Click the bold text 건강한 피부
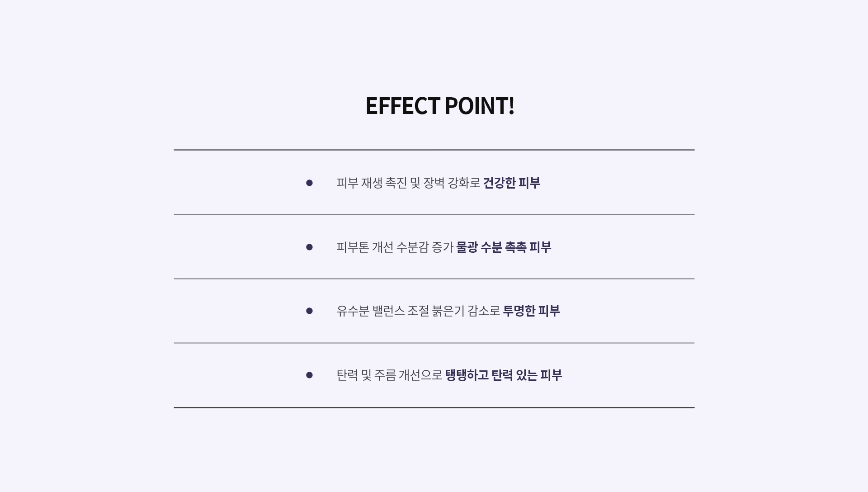Viewport: 868px width, 492px height. [512, 183]
